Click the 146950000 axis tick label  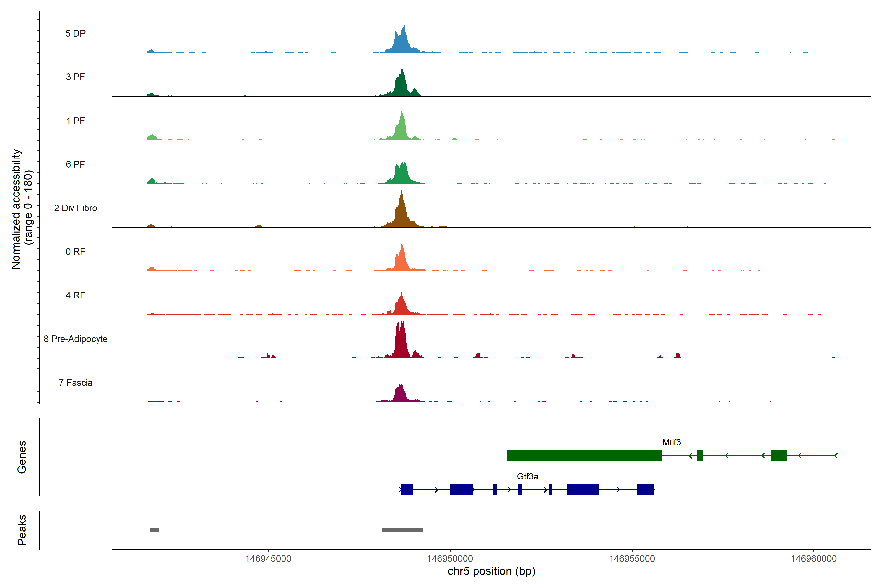click(x=450, y=559)
